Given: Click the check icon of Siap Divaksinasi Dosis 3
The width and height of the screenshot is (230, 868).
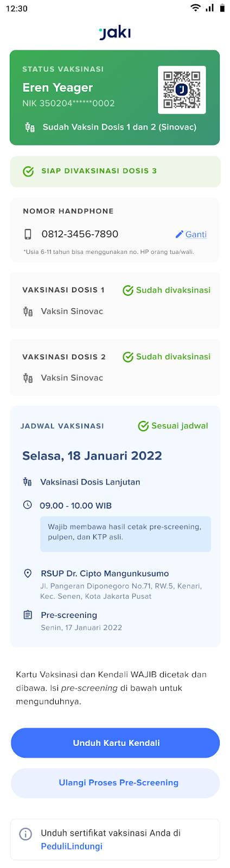Looking at the screenshot, I should point(28,171).
